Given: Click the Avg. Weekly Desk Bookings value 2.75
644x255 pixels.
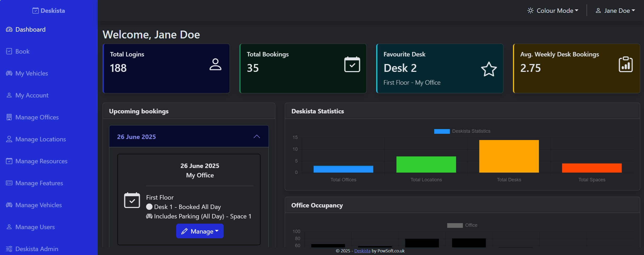Looking at the screenshot, I should (531, 68).
